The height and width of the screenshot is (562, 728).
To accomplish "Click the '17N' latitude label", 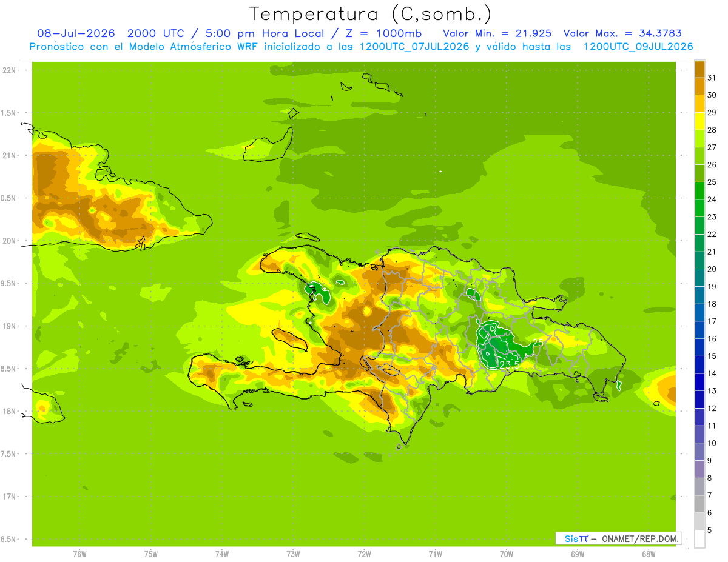I will pos(10,497).
